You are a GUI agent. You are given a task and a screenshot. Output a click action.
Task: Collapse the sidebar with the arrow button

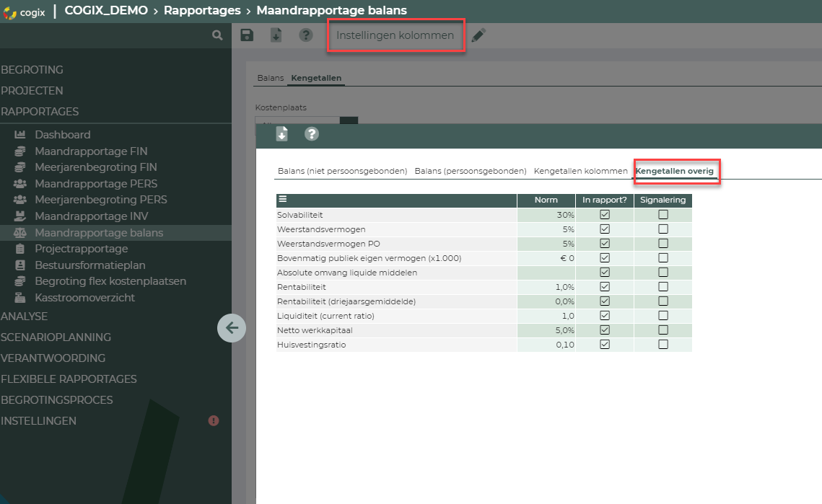pos(232,328)
